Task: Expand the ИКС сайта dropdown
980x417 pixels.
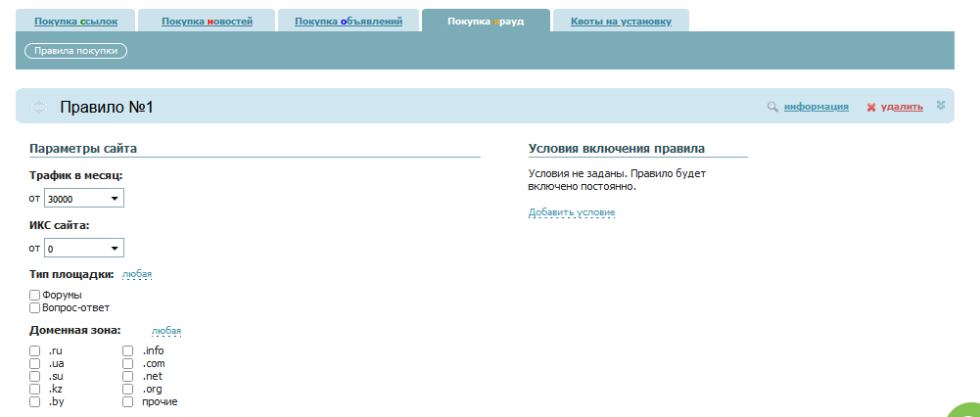Action: [84, 249]
